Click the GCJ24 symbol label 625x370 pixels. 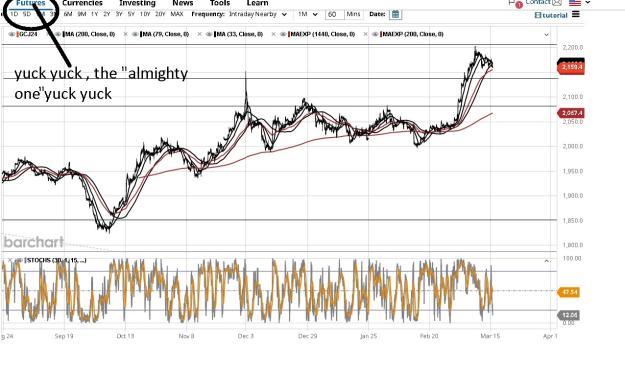[x=28, y=34]
